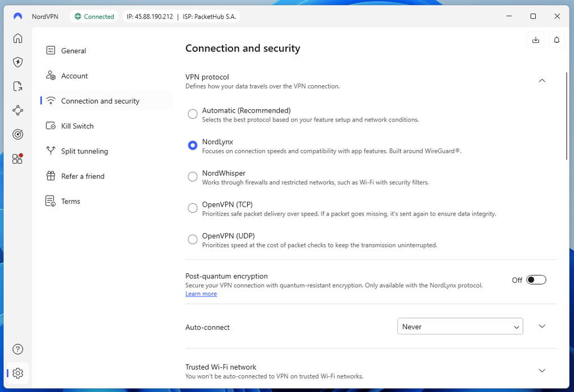The height and width of the screenshot is (392, 574).
Task: Click the Connected status label
Action: 99,16
